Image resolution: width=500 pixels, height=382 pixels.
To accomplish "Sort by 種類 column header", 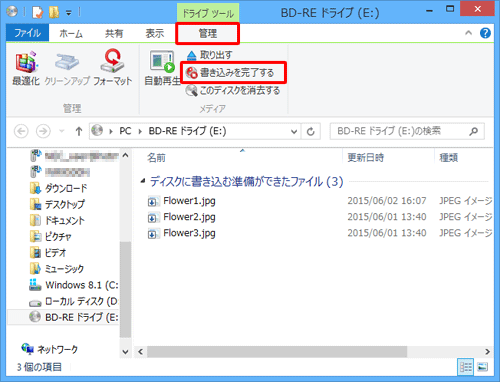I will pyautogui.click(x=449, y=158).
